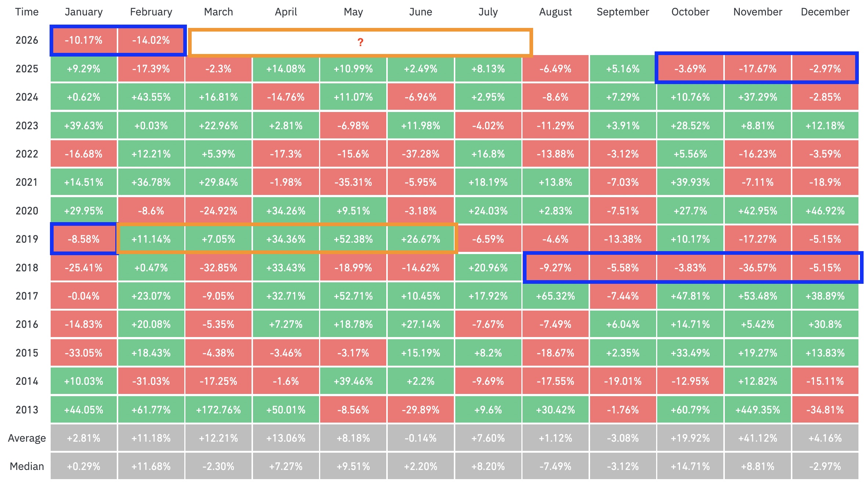The height and width of the screenshot is (485, 868).
Task: Select the October average +19.92% cell
Action: click(690, 438)
